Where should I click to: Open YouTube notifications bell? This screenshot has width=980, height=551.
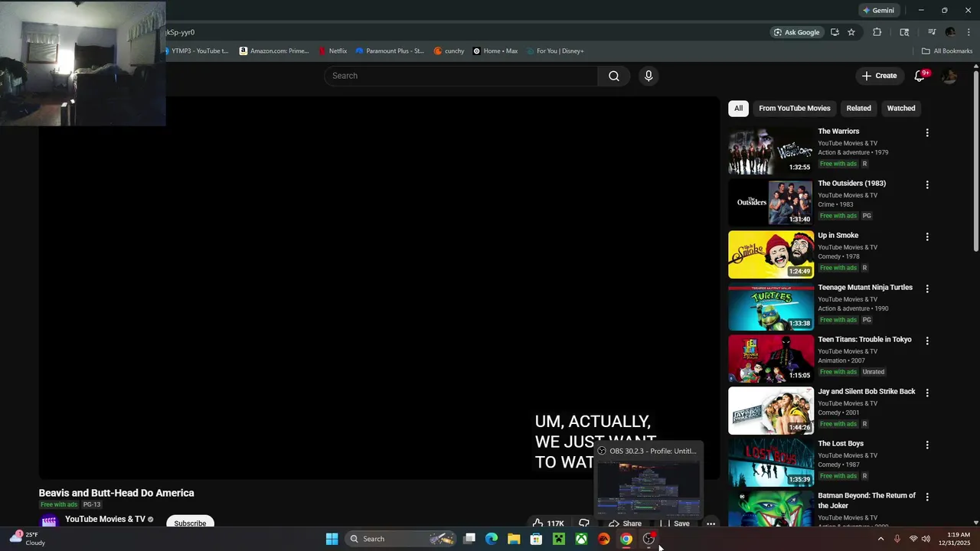click(x=920, y=76)
